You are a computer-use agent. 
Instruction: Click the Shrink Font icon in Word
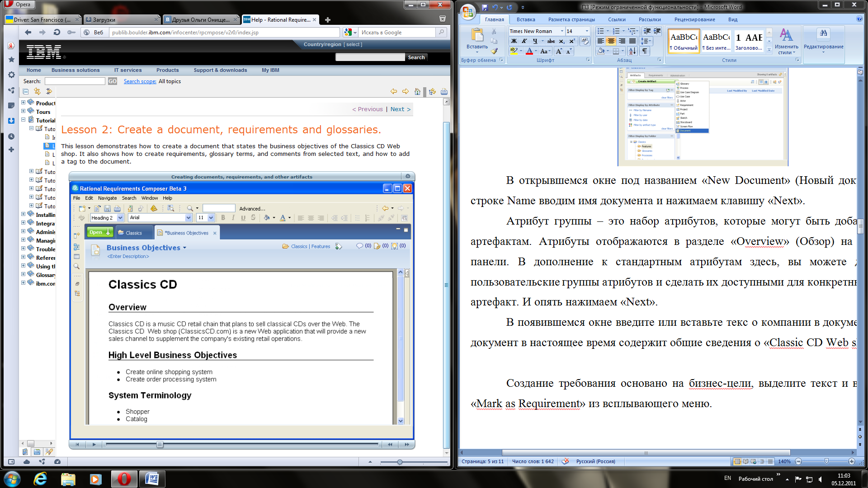click(x=569, y=52)
